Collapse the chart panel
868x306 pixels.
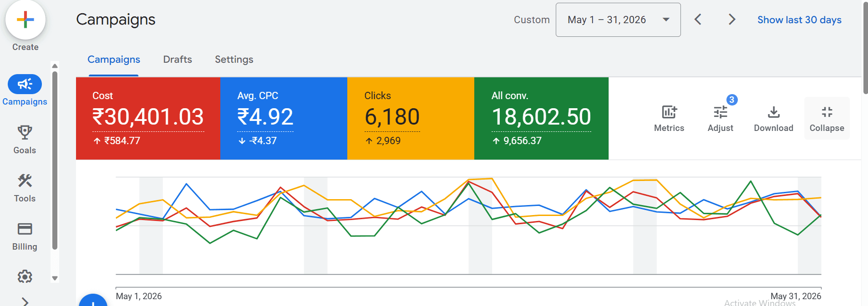tap(827, 118)
